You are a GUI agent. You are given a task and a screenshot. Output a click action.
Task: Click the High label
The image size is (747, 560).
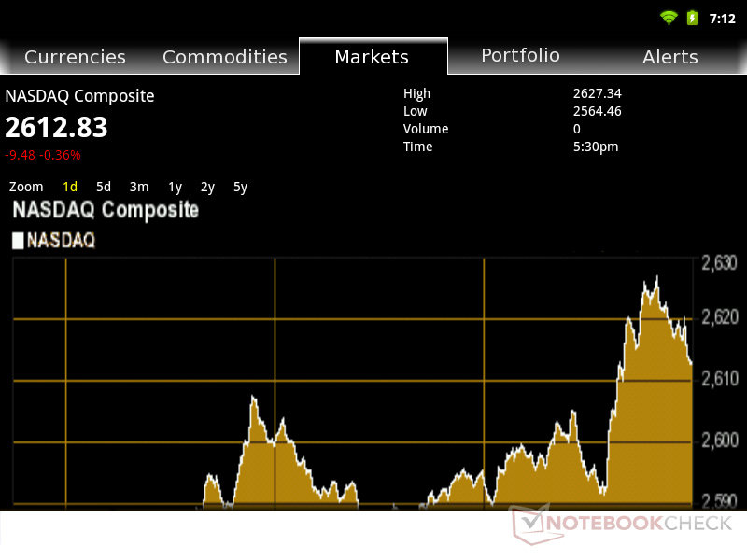point(416,94)
